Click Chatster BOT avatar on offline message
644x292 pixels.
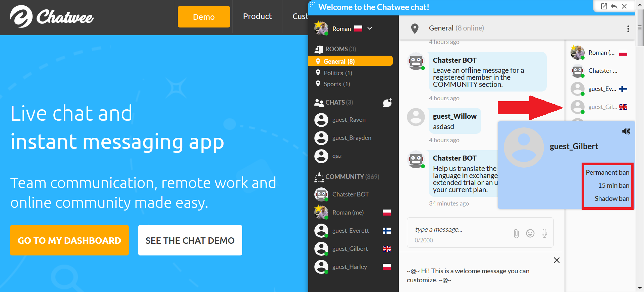[416, 61]
